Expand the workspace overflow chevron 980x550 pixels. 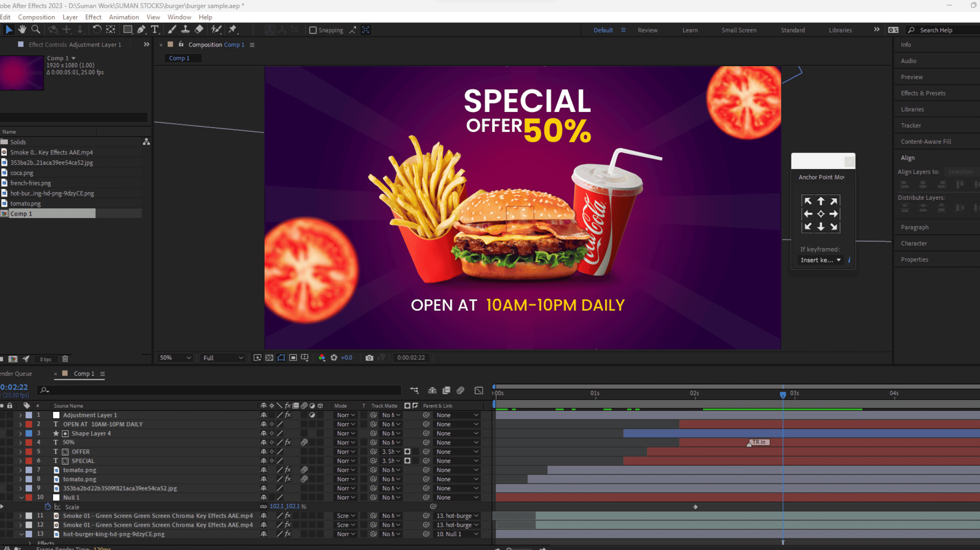(877, 30)
